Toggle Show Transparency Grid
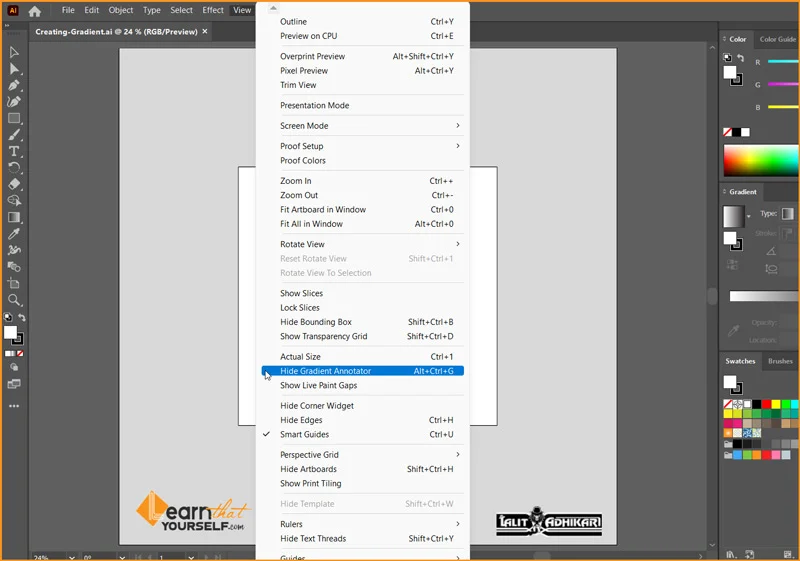The image size is (800, 561). (x=323, y=337)
